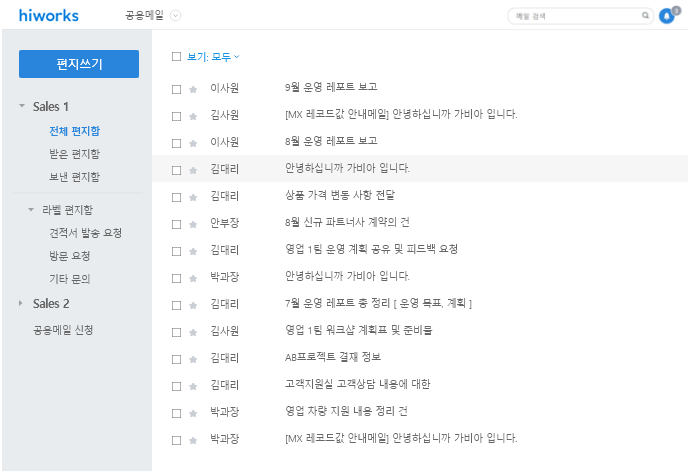Star the 8월 신규 파트너사 계약의 건 email
This screenshot has width=688, height=472.
coord(193,223)
